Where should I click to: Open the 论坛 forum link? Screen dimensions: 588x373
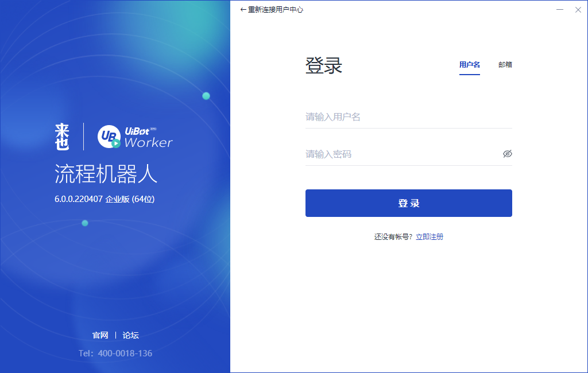[130, 335]
